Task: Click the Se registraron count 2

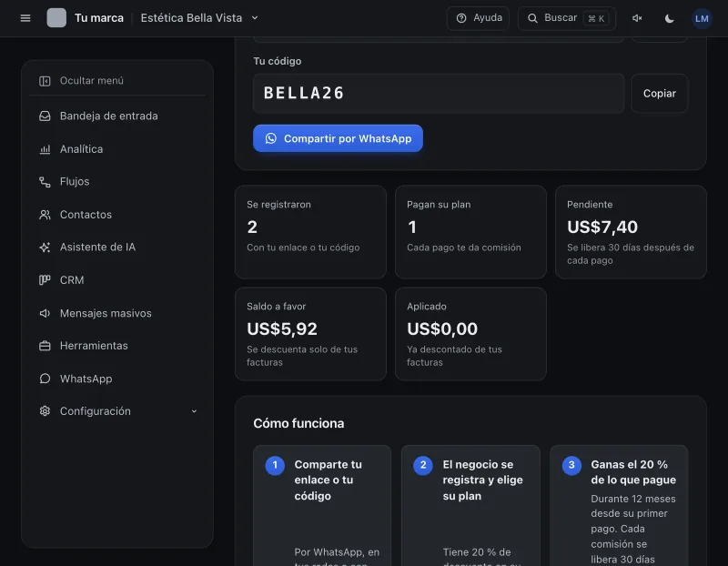Action: pyautogui.click(x=252, y=227)
